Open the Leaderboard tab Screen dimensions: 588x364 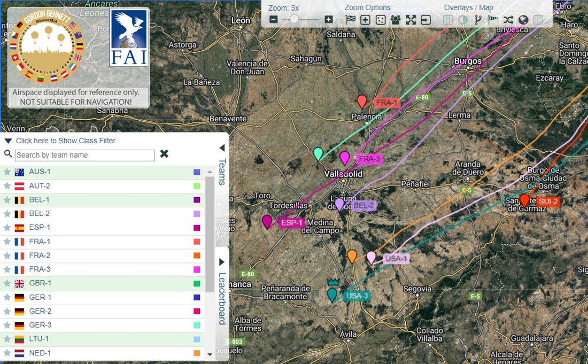click(222, 298)
